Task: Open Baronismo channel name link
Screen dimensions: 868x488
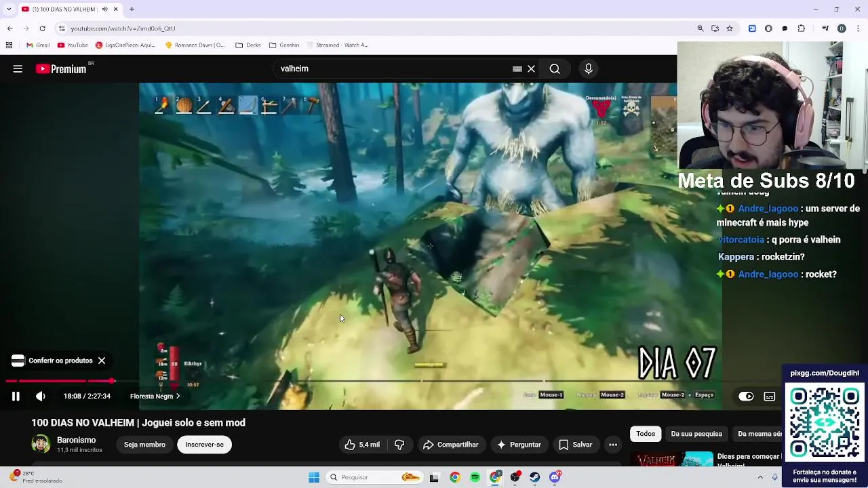Action: (x=76, y=440)
